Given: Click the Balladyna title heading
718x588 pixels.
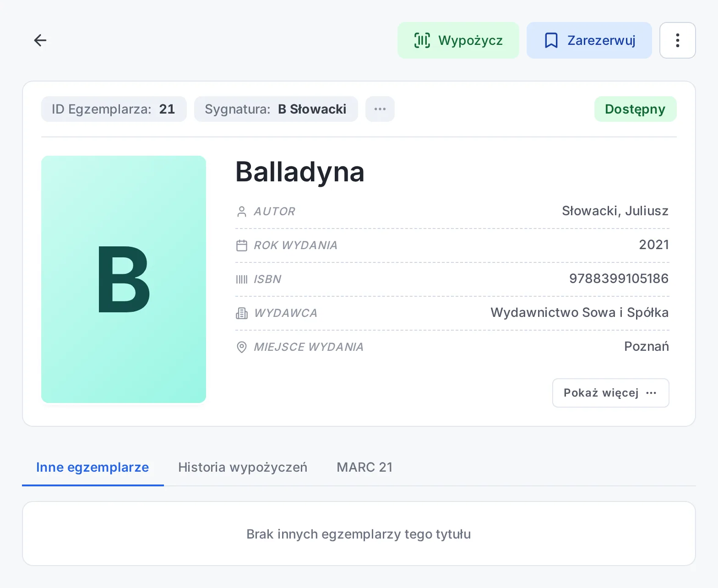Looking at the screenshot, I should click(300, 172).
